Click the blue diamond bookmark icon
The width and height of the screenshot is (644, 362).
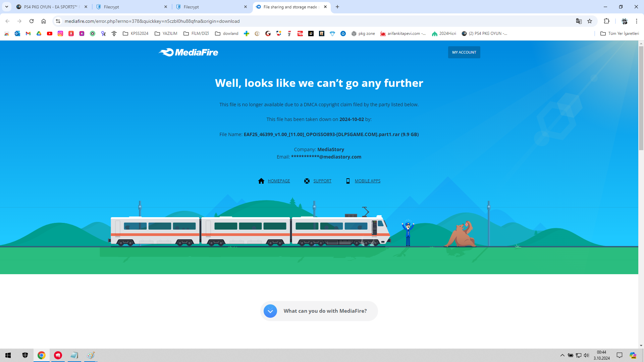coord(332,34)
